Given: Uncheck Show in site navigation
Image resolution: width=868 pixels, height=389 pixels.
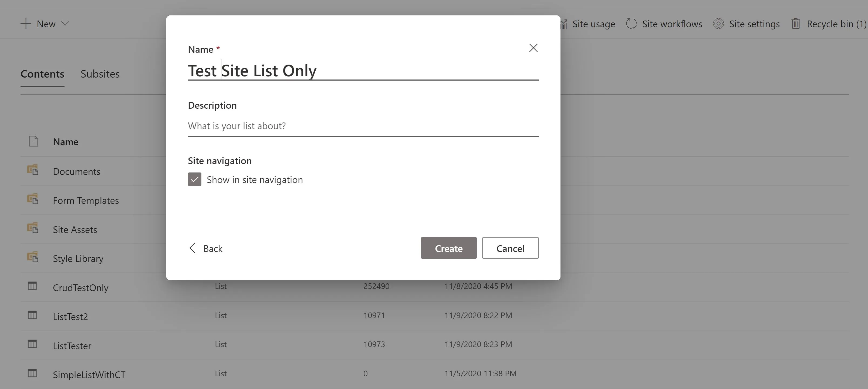Looking at the screenshot, I should click(x=194, y=179).
